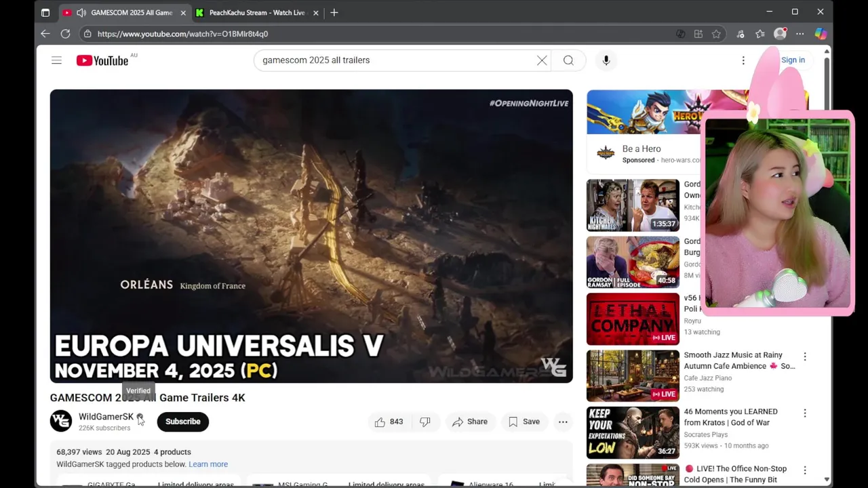
Task: Open menu for The Office Non-Stop video
Action: click(805, 470)
